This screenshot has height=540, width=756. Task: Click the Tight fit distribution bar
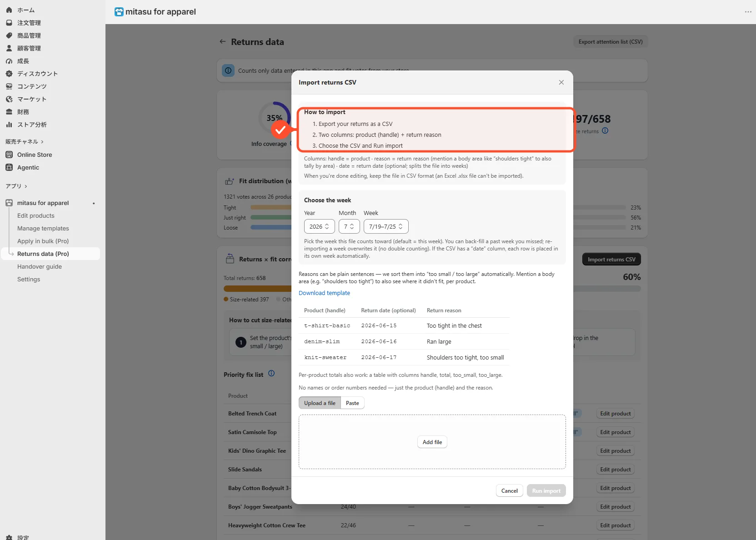(271, 207)
